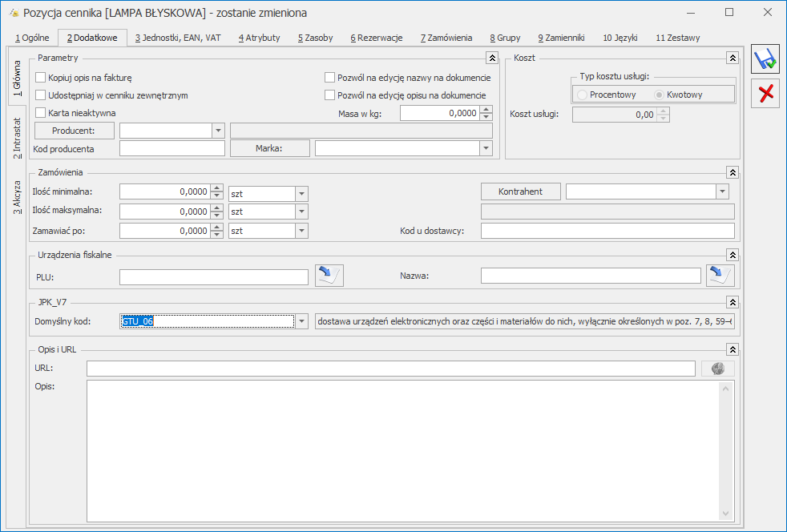
Task: Check Karta nieaktywna option
Action: click(x=40, y=113)
